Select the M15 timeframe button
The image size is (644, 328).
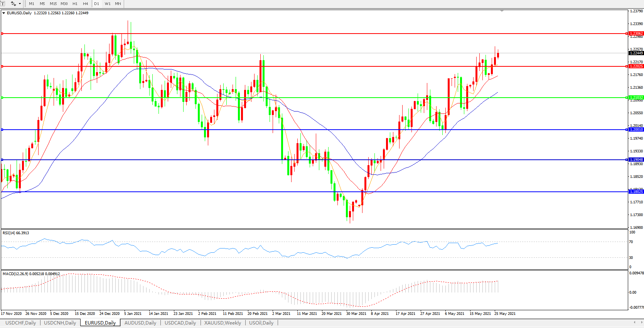[x=53, y=4]
